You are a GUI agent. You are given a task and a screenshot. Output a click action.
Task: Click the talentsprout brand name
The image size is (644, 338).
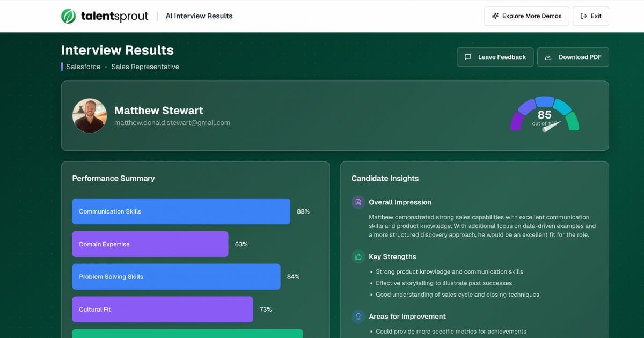[114, 16]
